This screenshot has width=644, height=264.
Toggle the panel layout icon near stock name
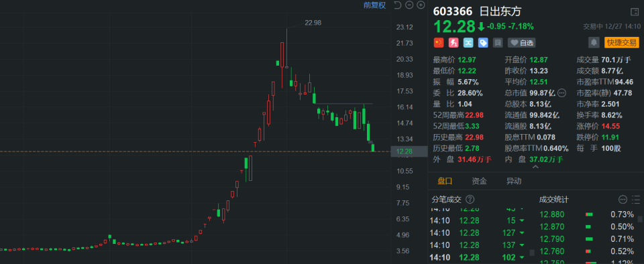click(x=634, y=12)
